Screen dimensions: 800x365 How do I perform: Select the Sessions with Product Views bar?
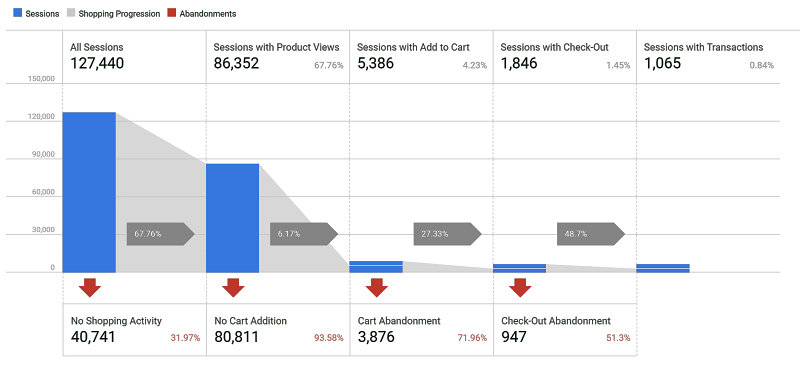pyautogui.click(x=233, y=218)
